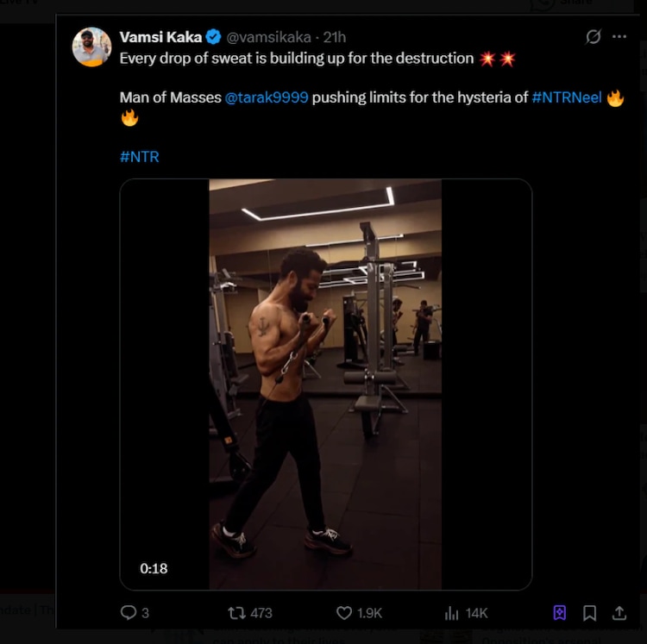Click the 0:18 video duration label
Screen dimensions: 647x644
pyautogui.click(x=154, y=568)
